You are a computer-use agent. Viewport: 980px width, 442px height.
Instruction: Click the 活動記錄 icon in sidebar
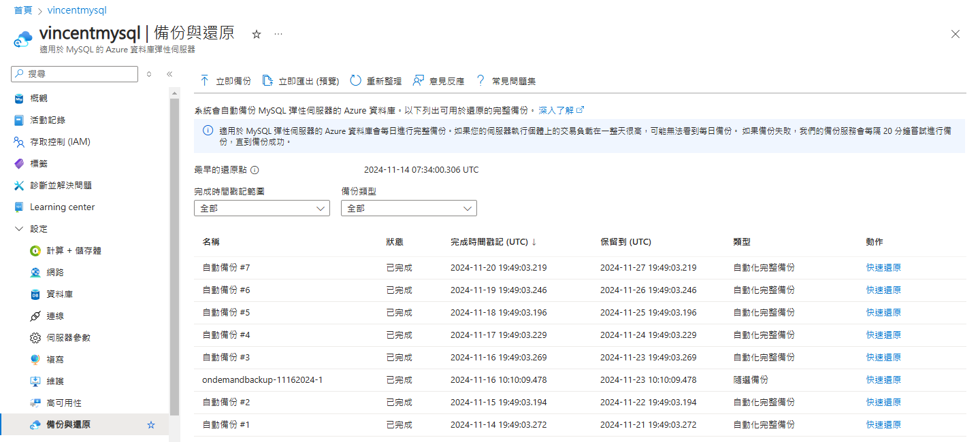(19, 120)
